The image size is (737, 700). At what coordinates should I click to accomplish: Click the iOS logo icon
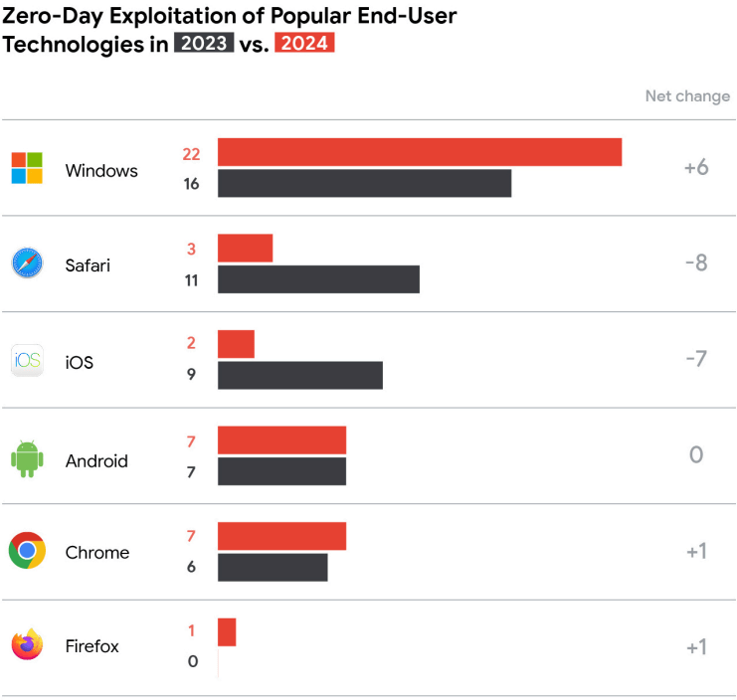point(27,360)
